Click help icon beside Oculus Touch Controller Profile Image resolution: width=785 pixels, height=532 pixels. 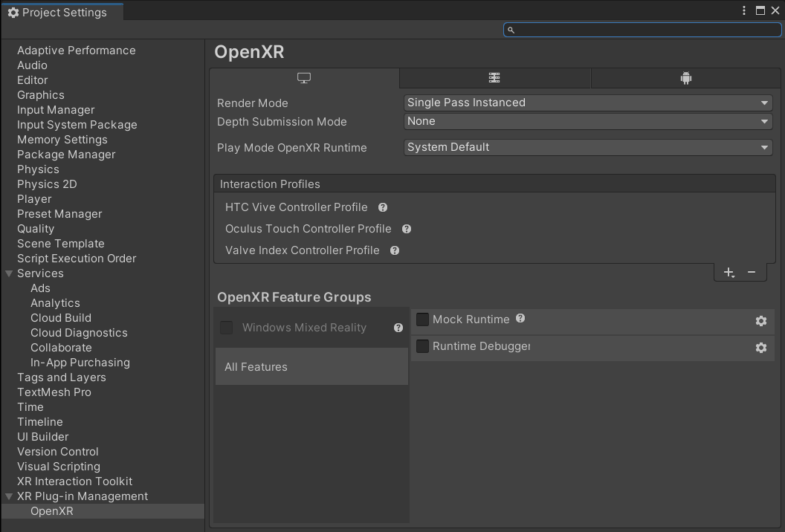[407, 229]
